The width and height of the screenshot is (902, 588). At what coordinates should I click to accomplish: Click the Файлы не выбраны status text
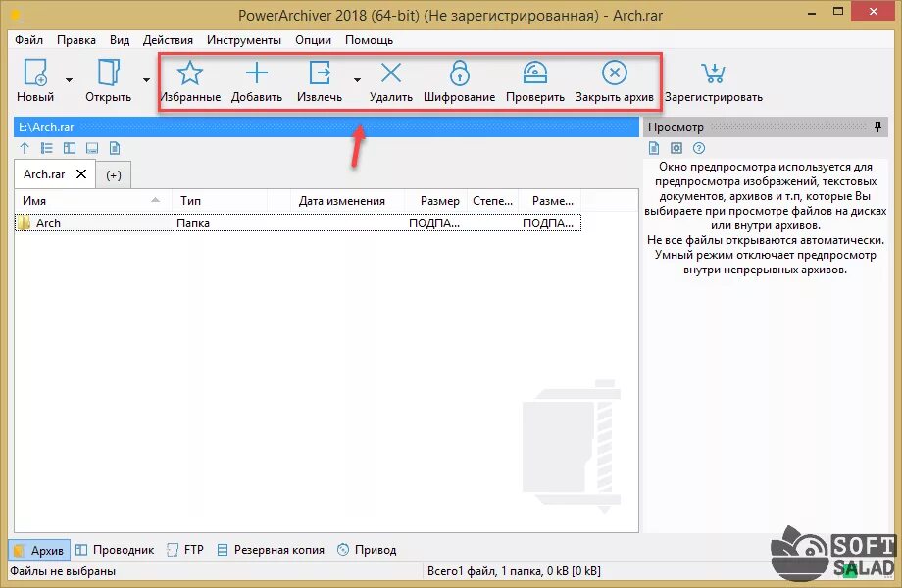pyautogui.click(x=63, y=571)
